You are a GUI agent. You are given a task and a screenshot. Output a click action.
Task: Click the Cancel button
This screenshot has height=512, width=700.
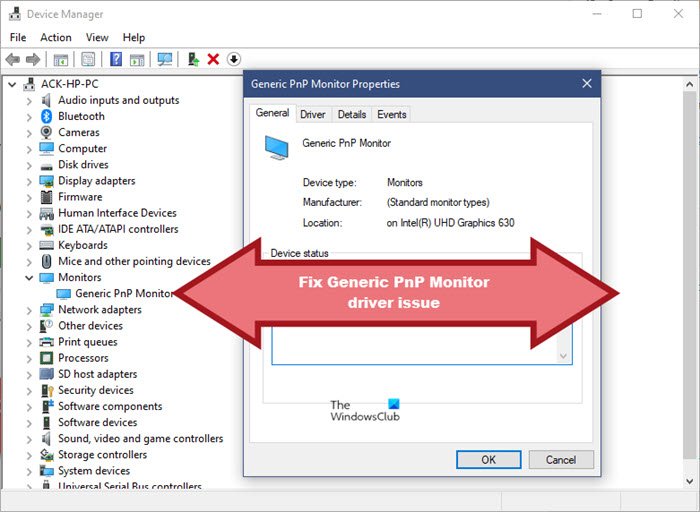[561, 460]
